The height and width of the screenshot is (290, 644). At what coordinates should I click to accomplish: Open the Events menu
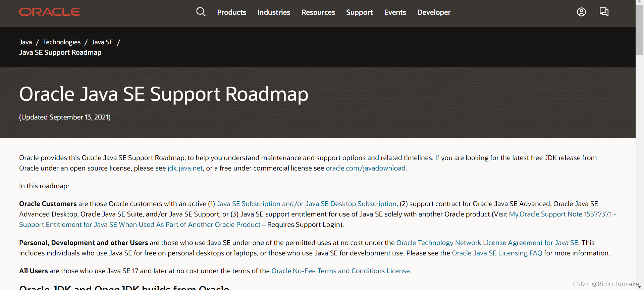[395, 12]
